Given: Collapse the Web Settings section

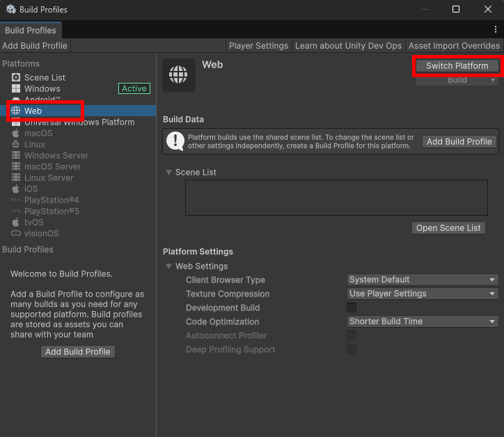Looking at the screenshot, I should tap(169, 267).
